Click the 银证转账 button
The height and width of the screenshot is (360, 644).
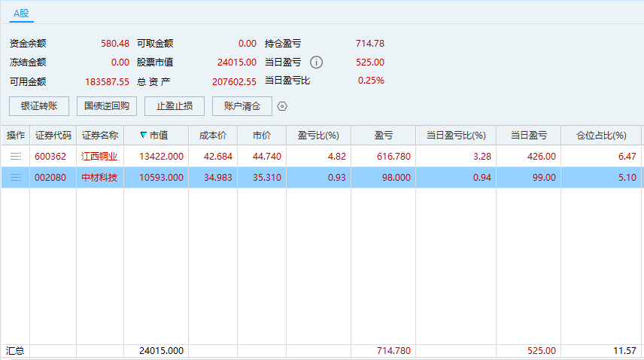(39, 106)
